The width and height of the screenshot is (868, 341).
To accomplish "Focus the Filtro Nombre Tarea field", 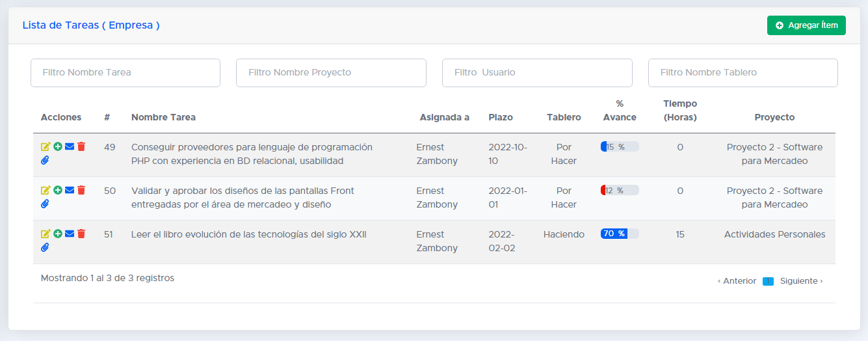I will 125,73.
